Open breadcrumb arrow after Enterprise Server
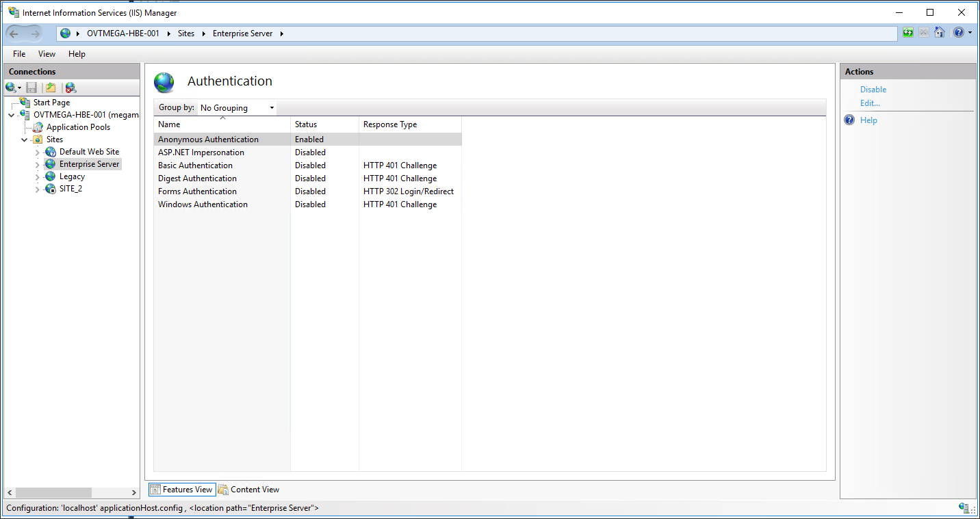Screen dimensions: 980x519 tap(281, 34)
